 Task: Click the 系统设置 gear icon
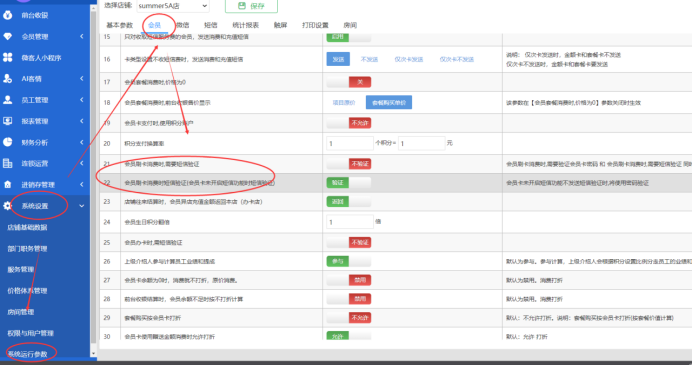click(x=8, y=206)
